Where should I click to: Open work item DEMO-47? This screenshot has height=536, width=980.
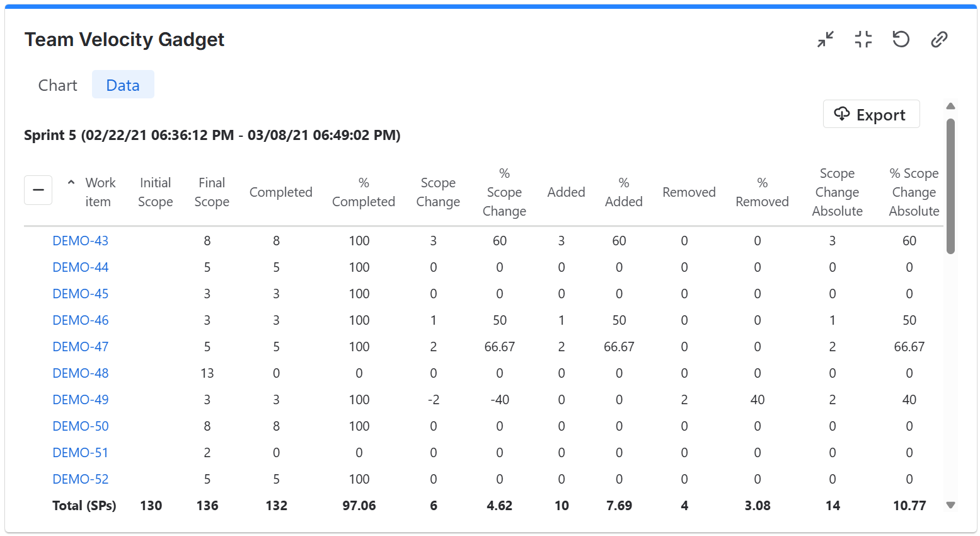tap(81, 346)
